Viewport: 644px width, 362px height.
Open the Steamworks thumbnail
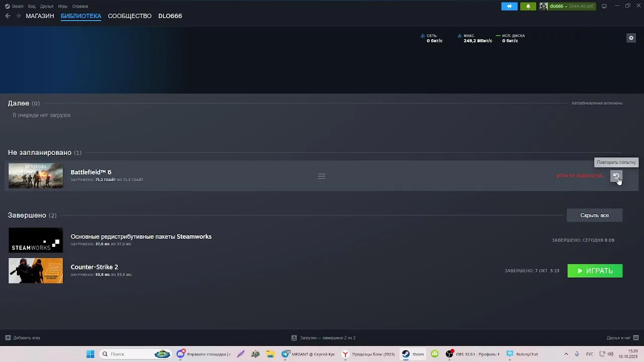pos(36,240)
